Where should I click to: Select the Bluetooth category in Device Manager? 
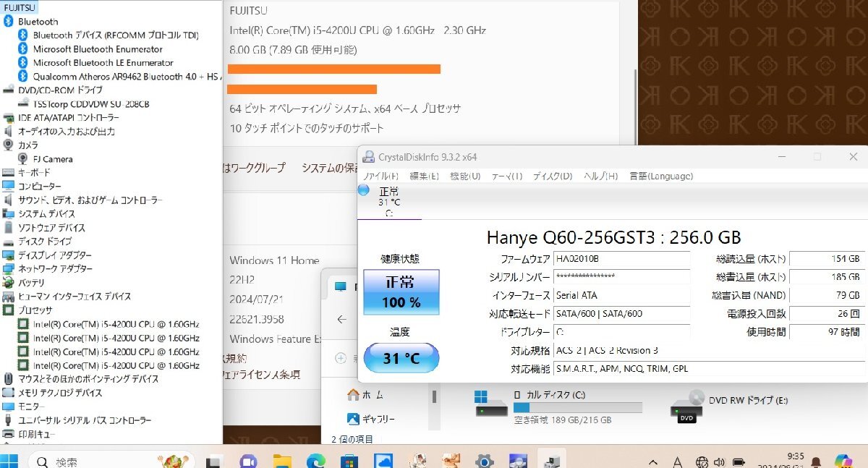38,22
